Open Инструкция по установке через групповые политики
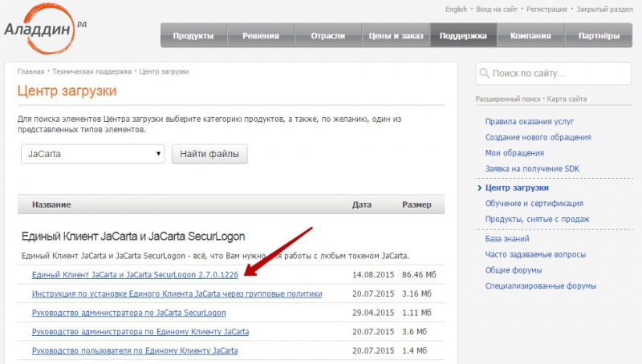Screen dimensions: 642x364 click(x=177, y=293)
